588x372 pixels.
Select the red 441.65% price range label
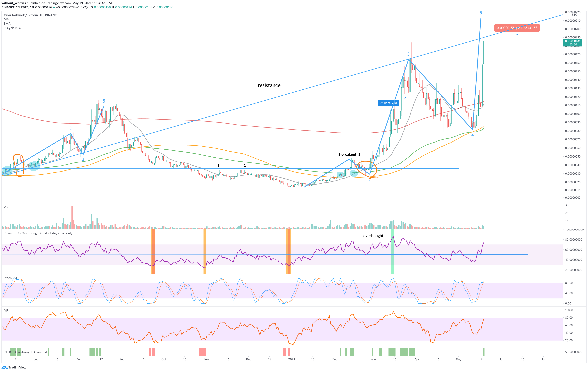[x=517, y=28]
